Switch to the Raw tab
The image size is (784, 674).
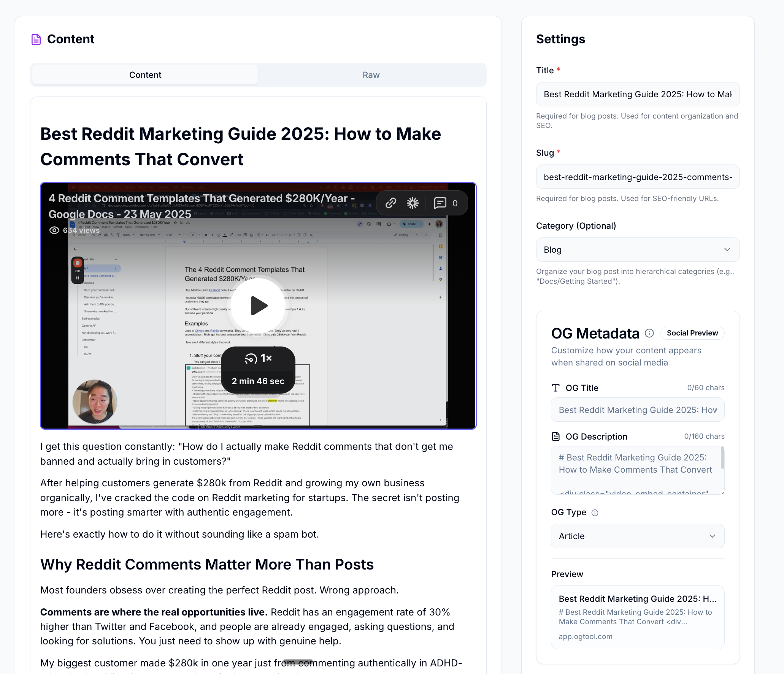371,75
